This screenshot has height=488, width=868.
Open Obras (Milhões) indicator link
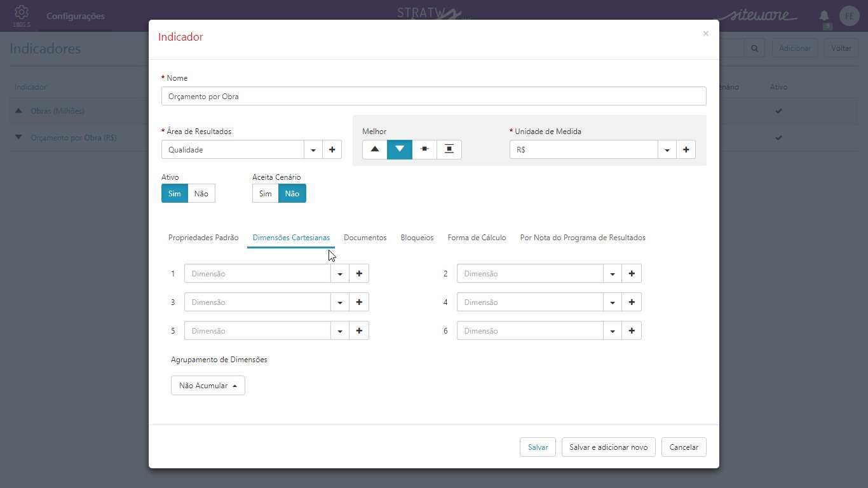(x=57, y=111)
